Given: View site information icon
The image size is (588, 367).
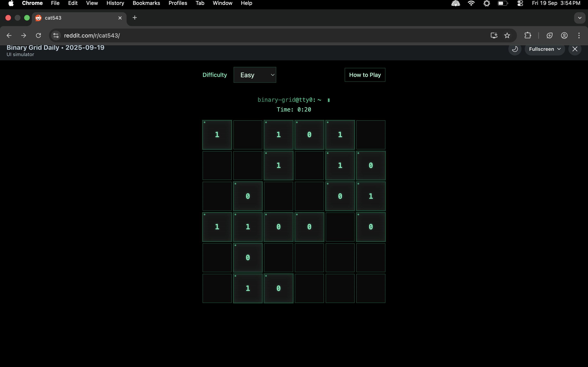Looking at the screenshot, I should pos(56,35).
